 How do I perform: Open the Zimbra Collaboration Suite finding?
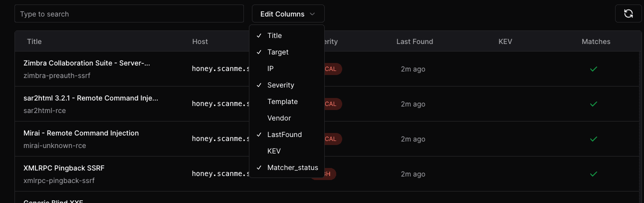tap(87, 63)
